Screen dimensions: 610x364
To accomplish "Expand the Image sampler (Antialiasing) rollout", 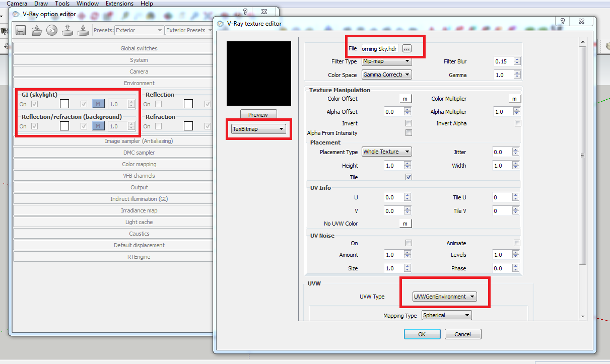I will (113, 141).
